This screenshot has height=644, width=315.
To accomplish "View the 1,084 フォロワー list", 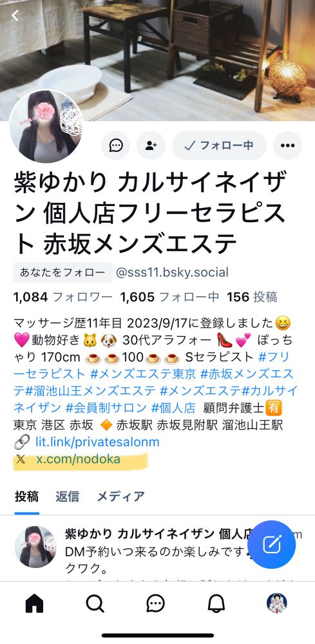I will 63,297.
